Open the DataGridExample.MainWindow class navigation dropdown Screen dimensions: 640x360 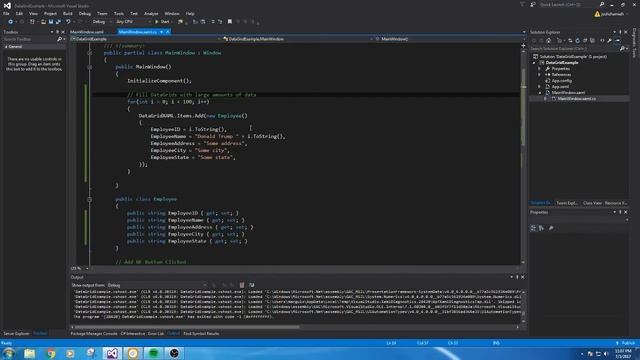point(297,39)
